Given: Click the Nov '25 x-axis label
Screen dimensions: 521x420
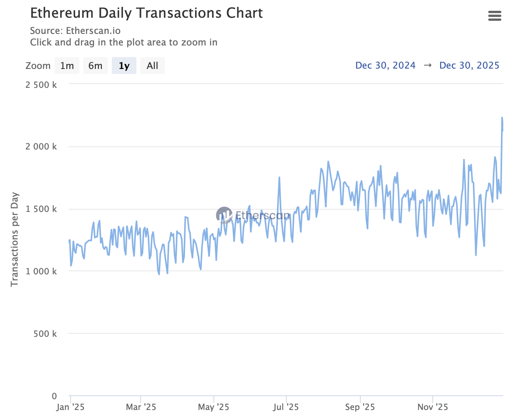Looking at the screenshot, I should point(433,407).
